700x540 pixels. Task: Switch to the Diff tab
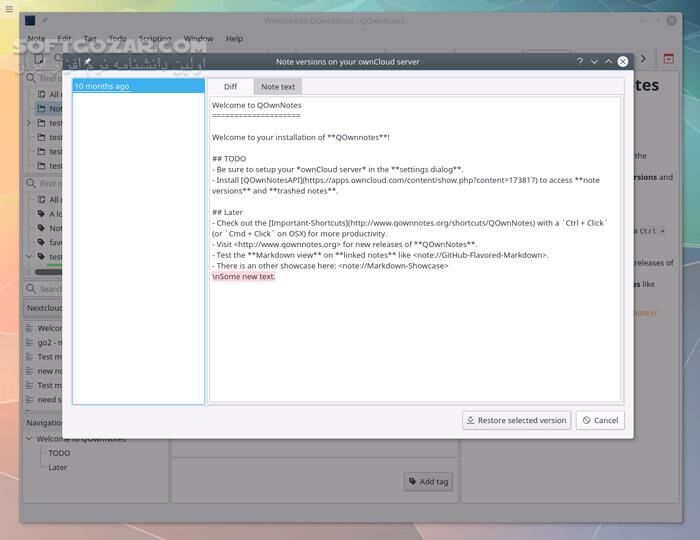231,87
